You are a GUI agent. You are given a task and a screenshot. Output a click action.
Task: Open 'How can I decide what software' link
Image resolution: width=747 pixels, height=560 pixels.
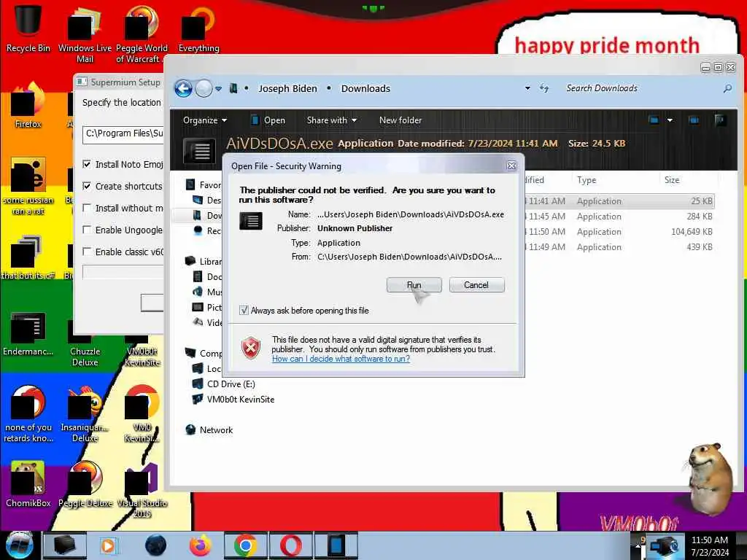(x=341, y=359)
